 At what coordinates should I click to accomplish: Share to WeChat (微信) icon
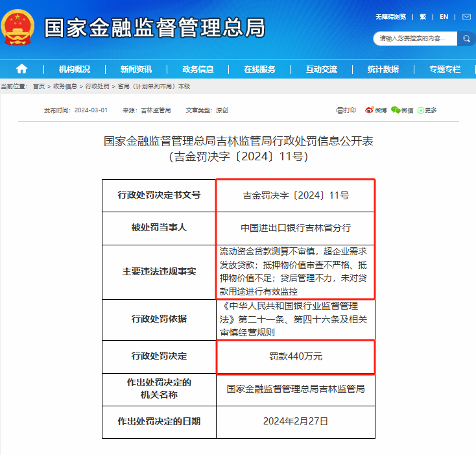pyautogui.click(x=402, y=110)
